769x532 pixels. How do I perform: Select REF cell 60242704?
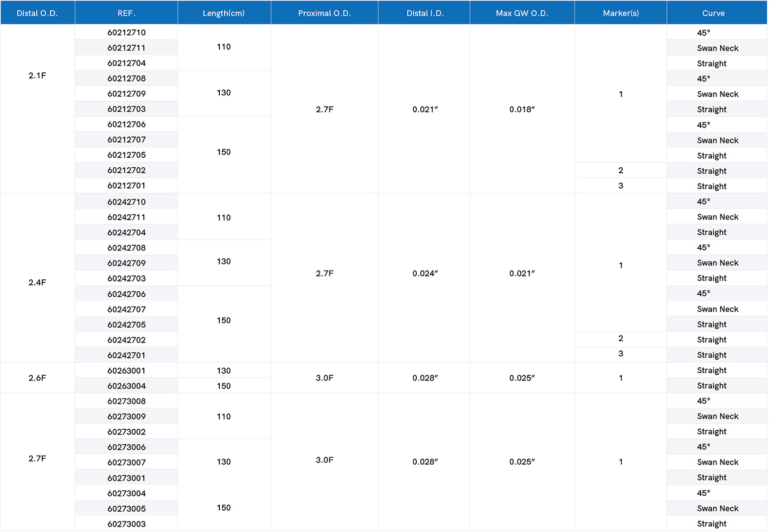click(127, 233)
